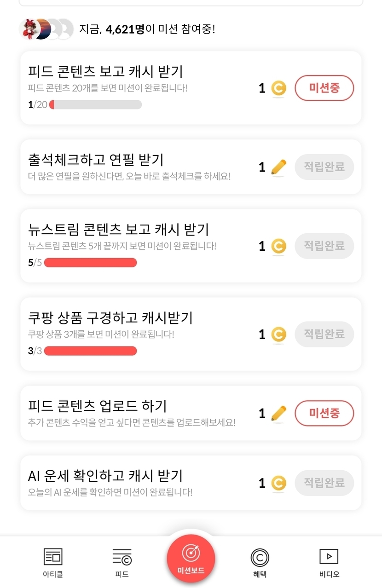
Task: Open the 혜택 tab icon
Action: [260, 558]
